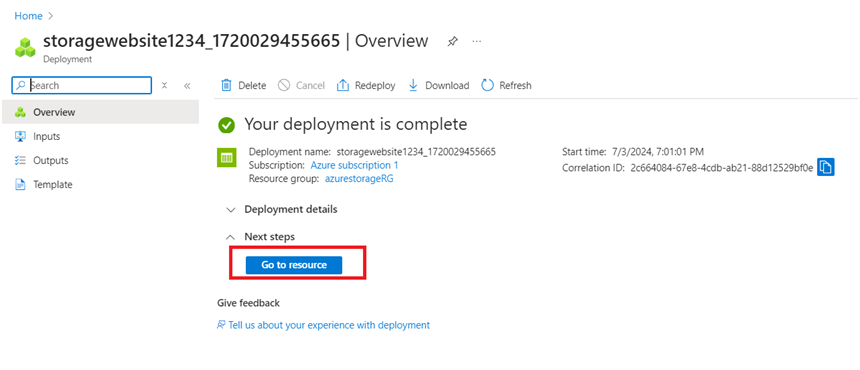Screen dimensions: 860x370
Task: Click the Delete trash icon
Action: 226,85
